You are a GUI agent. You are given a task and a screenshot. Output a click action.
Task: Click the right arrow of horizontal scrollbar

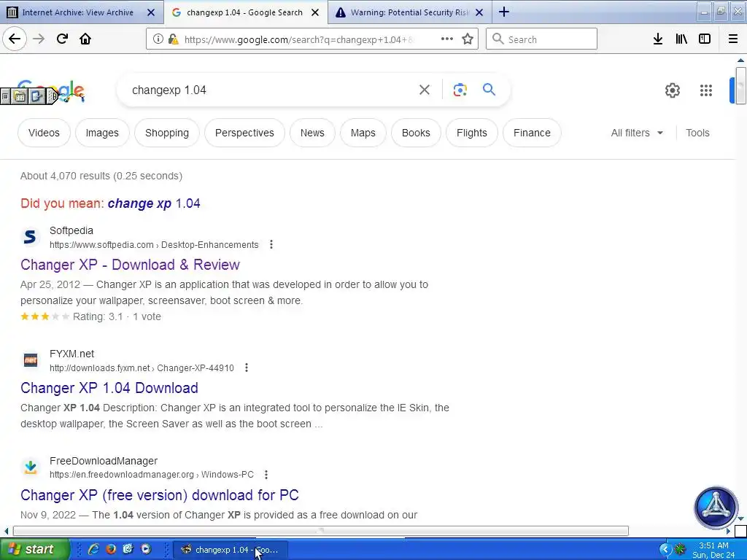(728, 531)
